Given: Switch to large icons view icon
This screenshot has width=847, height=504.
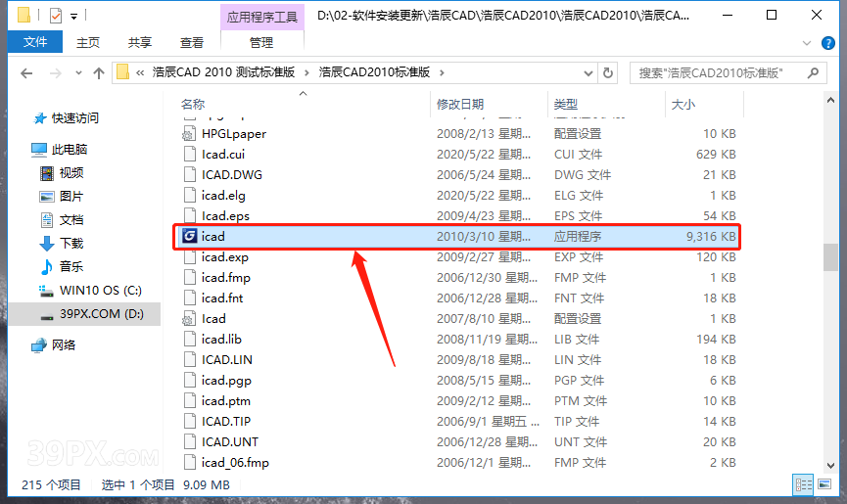Looking at the screenshot, I should 824,484.
